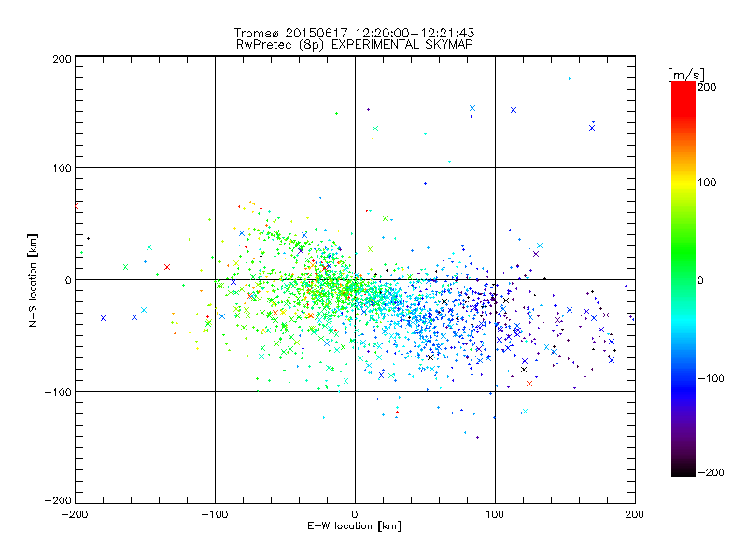
Task: Click the '[m/s]' unit label above the colorbar
Action: coord(686,75)
